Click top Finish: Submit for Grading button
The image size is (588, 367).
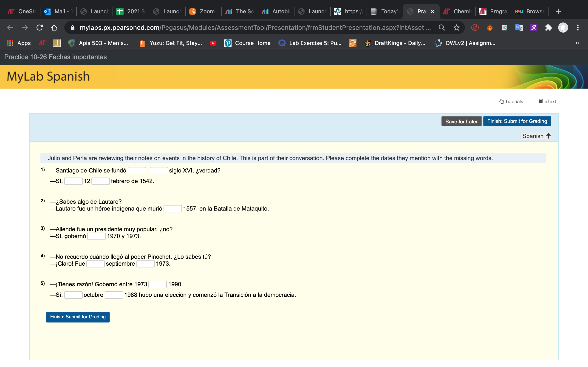point(517,121)
